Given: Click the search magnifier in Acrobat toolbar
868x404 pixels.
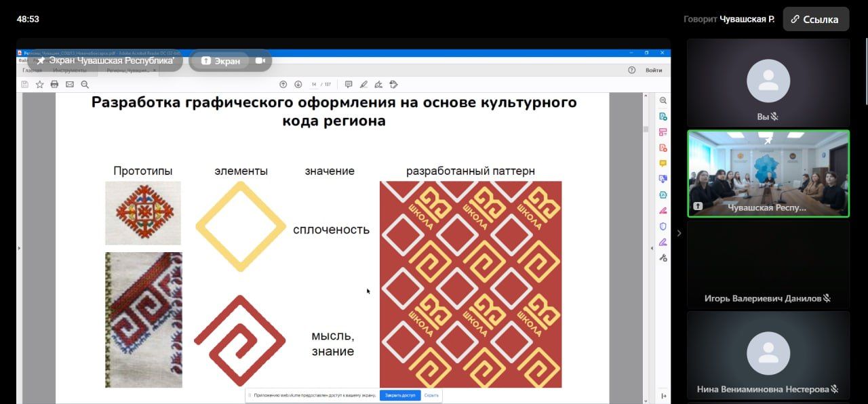Looking at the screenshot, I should (85, 85).
